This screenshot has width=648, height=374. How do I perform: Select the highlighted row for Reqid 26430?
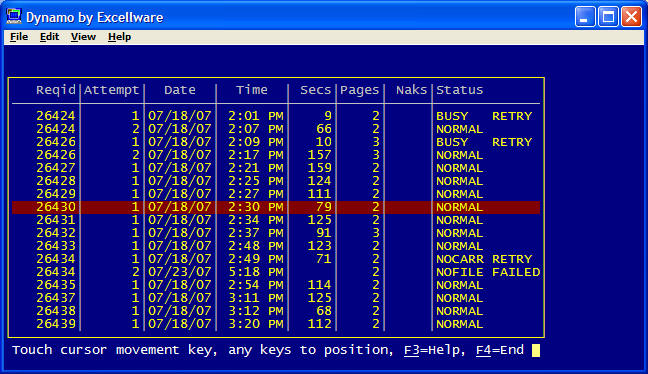[x=276, y=207]
